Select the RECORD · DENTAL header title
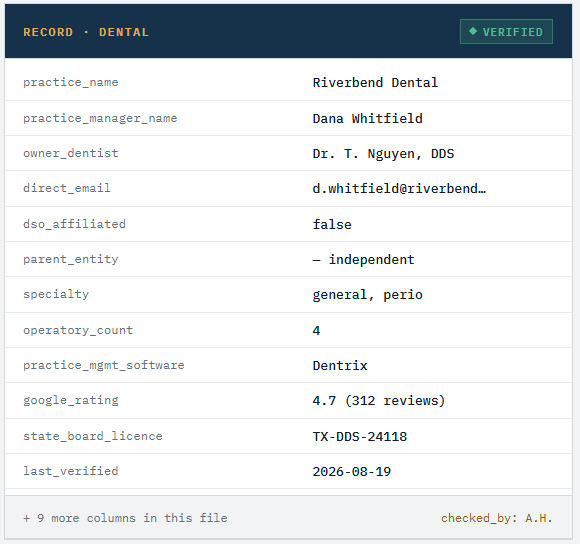This screenshot has width=580, height=544. point(86,32)
